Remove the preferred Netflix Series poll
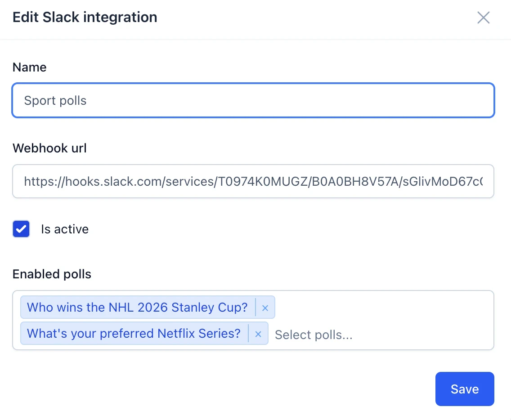 258,334
